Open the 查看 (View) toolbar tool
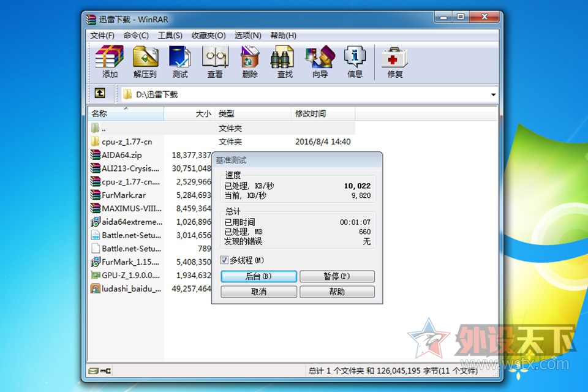 click(x=215, y=61)
